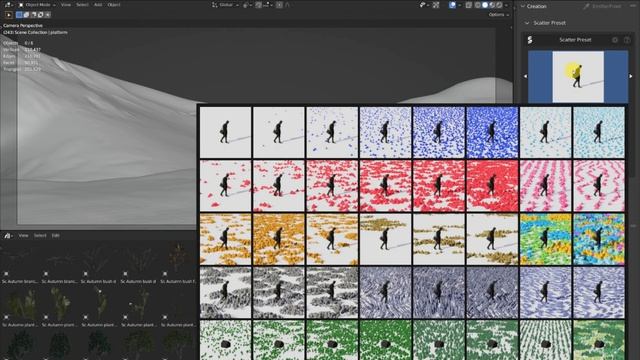Pick the green striped-rows scatter preset
640x360 pixels.
[545, 340]
